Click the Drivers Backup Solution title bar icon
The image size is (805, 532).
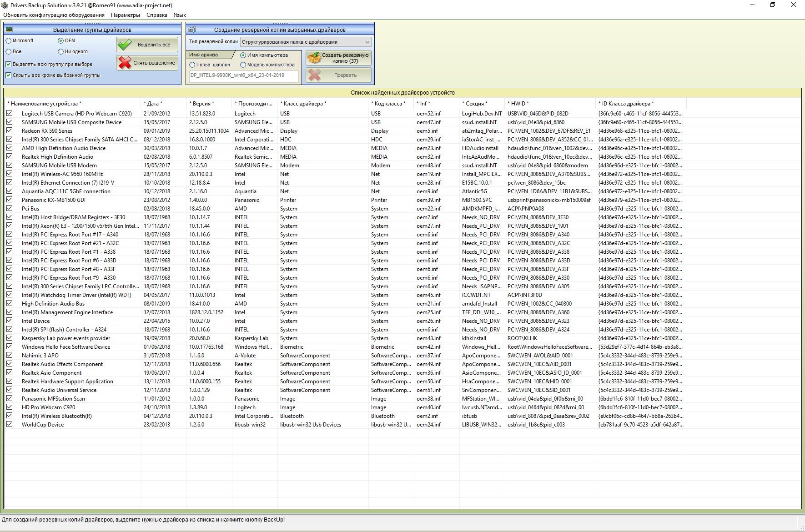(5, 5)
